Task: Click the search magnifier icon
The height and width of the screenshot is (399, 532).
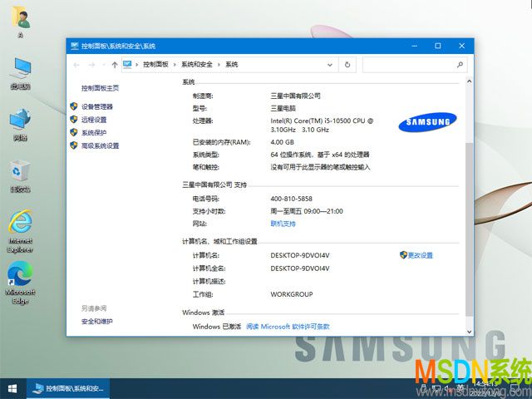Action: point(460,65)
